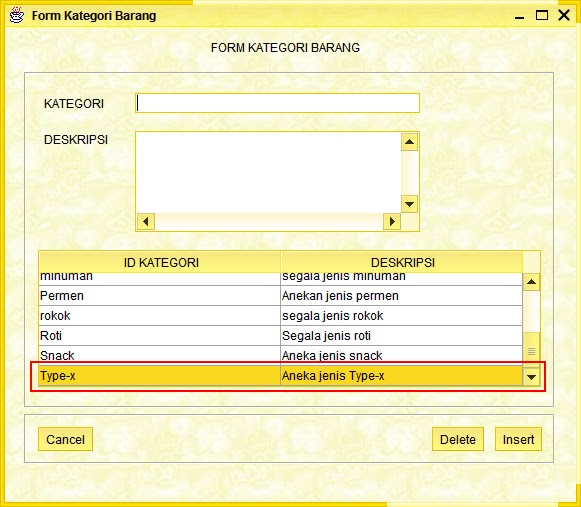581x507 pixels.
Task: Click the Cancel button
Action: pos(65,439)
